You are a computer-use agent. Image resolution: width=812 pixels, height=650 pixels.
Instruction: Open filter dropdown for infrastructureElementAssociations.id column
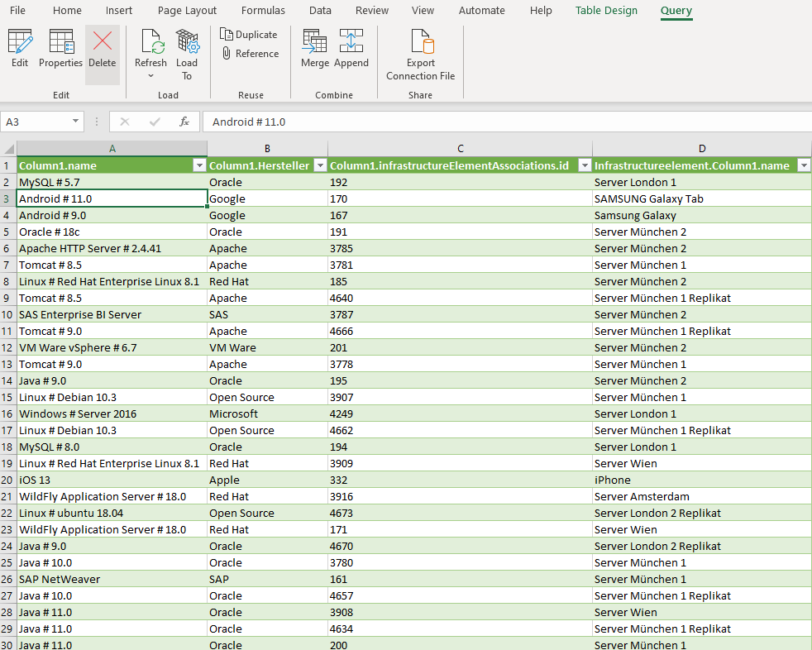585,166
